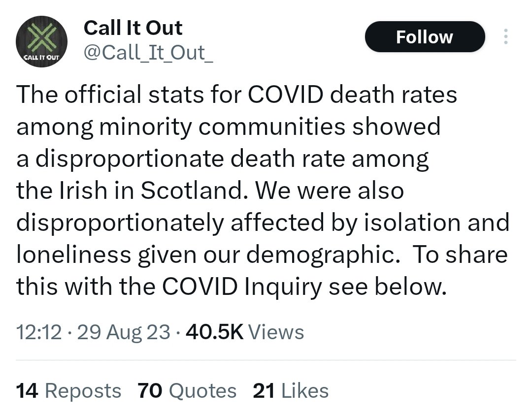Click the 29 Aug 23 post date
Viewport: 532px width, 415px height.
pos(124,332)
